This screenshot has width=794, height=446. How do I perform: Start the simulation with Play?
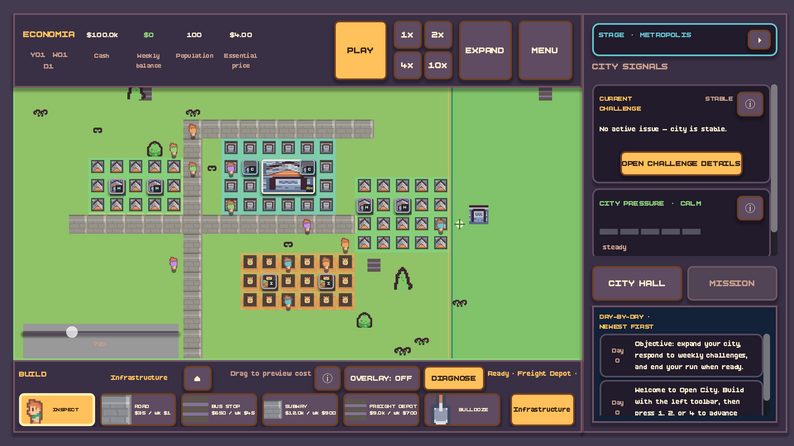coord(360,50)
